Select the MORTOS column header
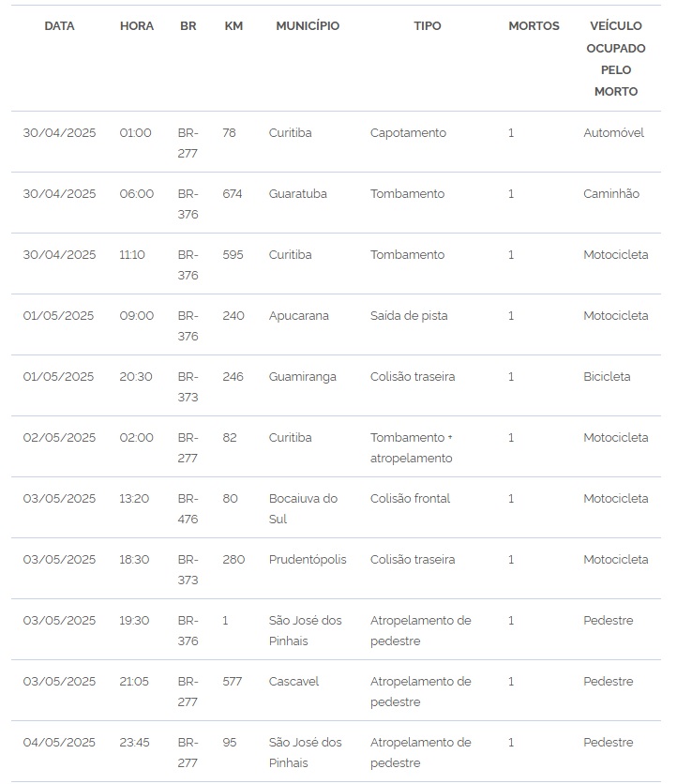This screenshot has height=784, width=677. (534, 26)
